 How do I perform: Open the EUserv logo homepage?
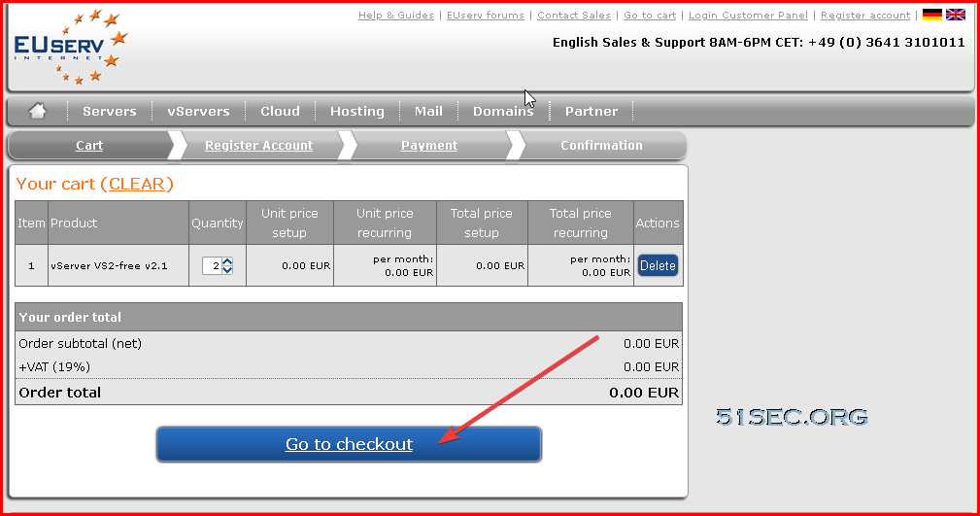click(70, 47)
